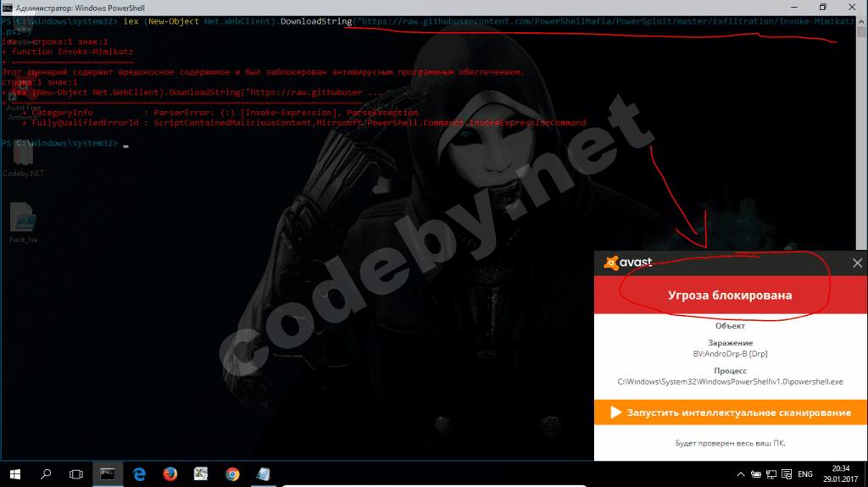Click the PowerShell vertical scrollbar
The height and width of the screenshot is (487, 868).
[862, 133]
